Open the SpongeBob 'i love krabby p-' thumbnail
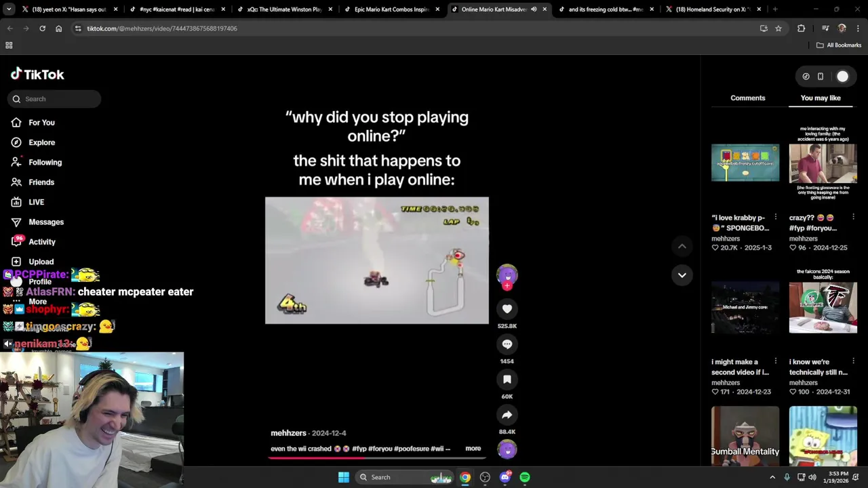 [745, 163]
